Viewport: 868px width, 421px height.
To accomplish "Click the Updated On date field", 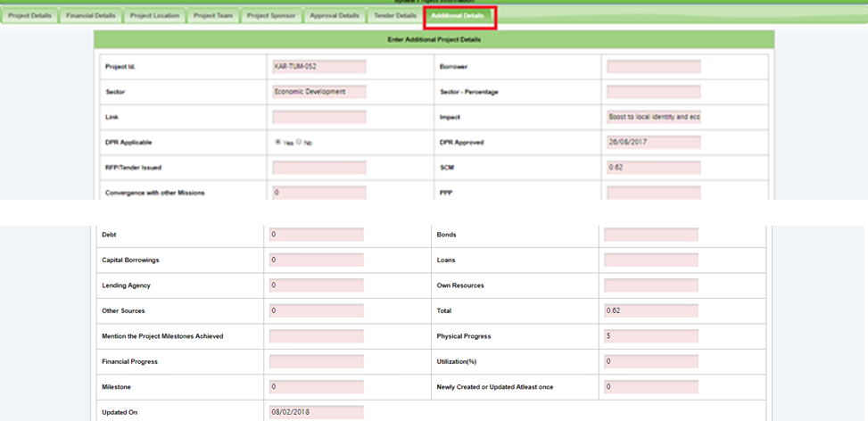I will pyautogui.click(x=316, y=412).
